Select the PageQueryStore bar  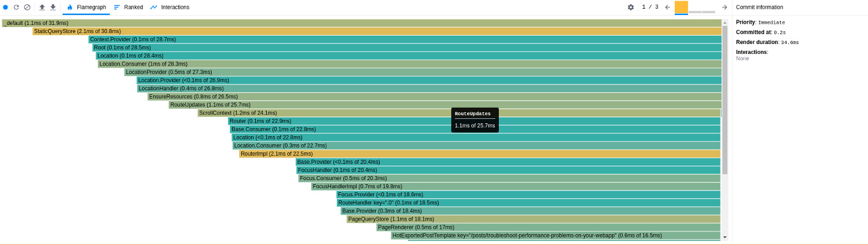534,219
